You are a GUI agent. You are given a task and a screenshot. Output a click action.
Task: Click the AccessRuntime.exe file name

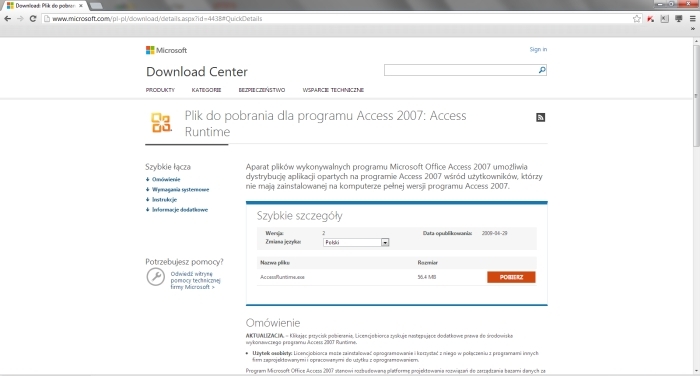pos(282,277)
